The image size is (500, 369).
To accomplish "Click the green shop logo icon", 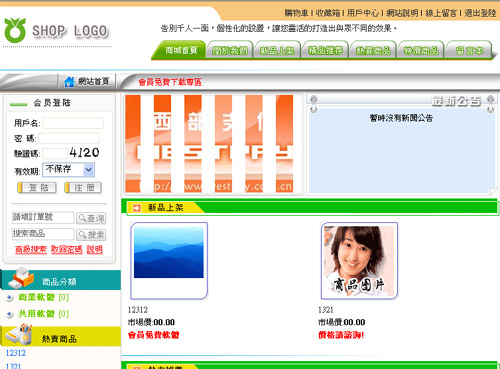I will pos(15,30).
